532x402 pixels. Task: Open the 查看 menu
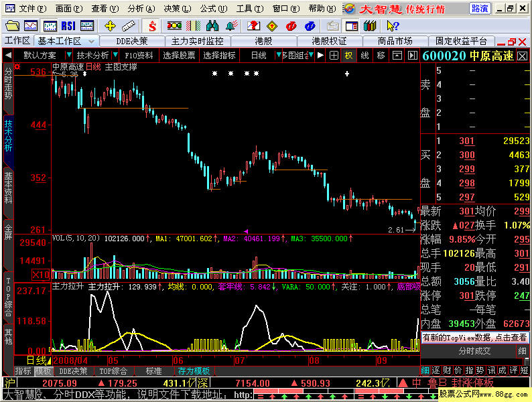105,9
